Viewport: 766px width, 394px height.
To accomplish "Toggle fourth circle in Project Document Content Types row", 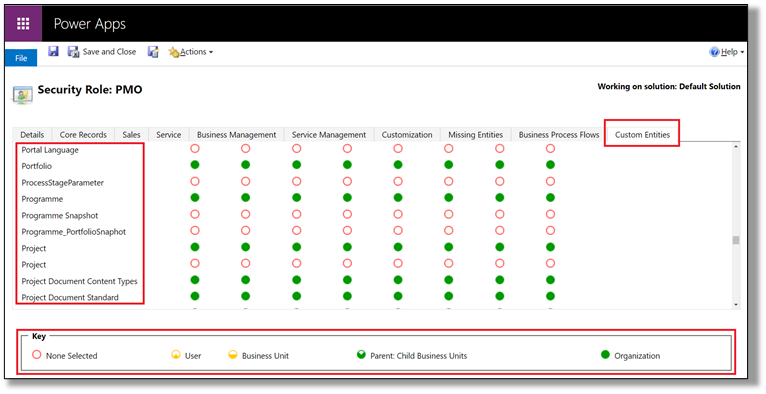I will click(347, 280).
